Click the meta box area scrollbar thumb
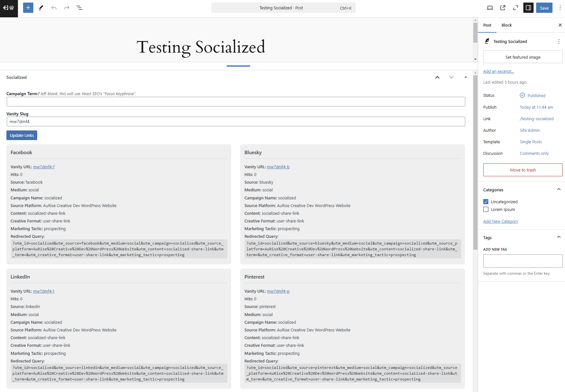565x392 pixels. tap(475, 163)
